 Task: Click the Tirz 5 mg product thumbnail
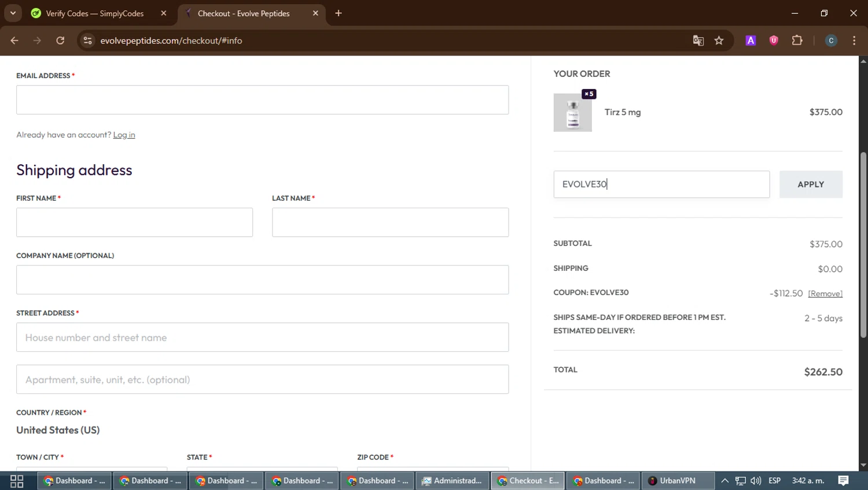(572, 113)
